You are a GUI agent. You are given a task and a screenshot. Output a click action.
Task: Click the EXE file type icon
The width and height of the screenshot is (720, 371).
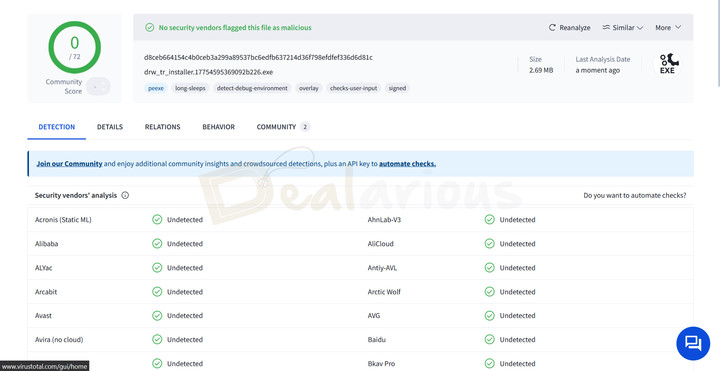click(667, 64)
